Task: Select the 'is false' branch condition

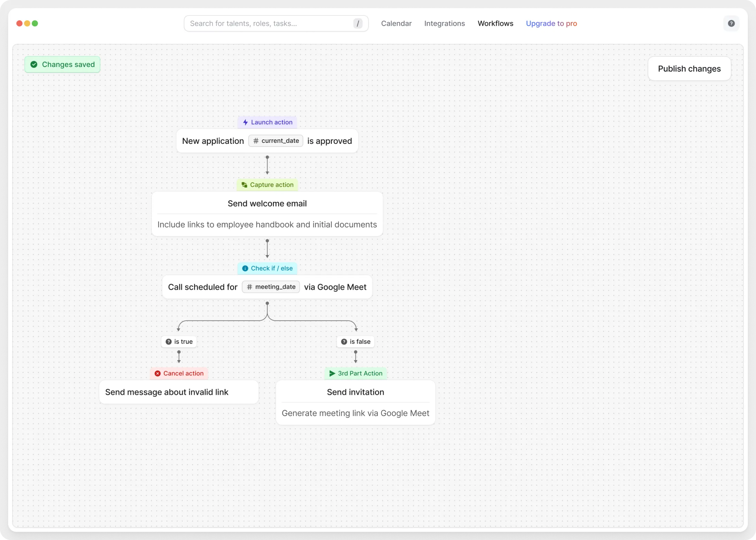Action: pos(356,342)
